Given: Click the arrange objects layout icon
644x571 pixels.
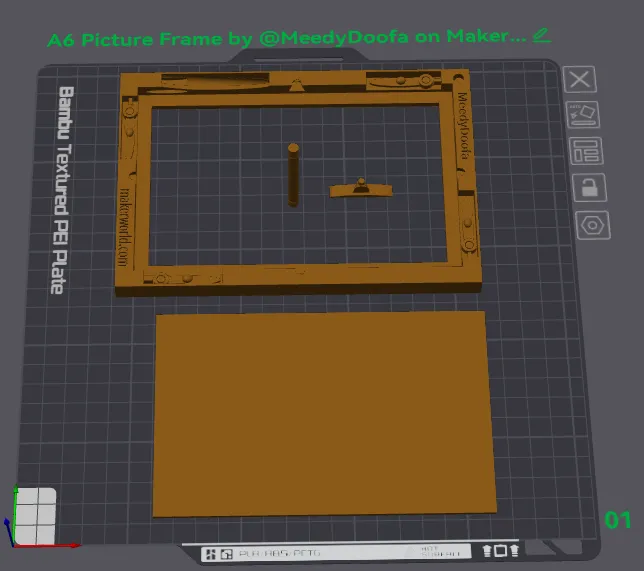Looking at the screenshot, I should point(586,151).
